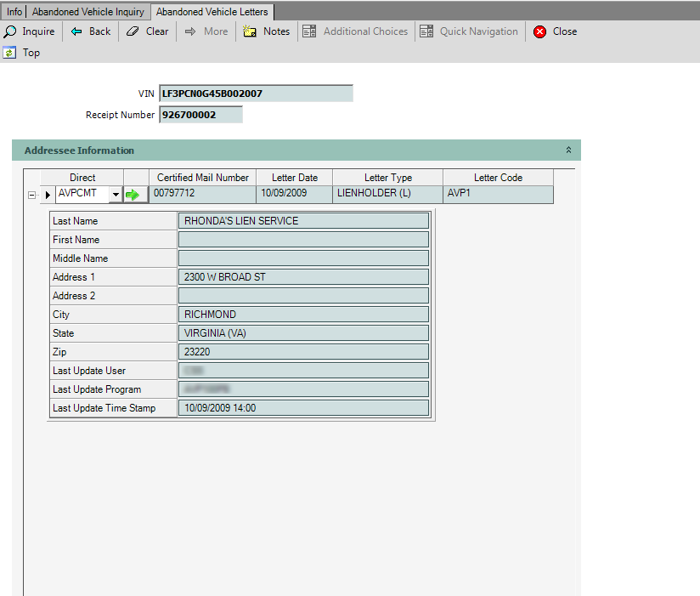Click the Last Name field

303,221
